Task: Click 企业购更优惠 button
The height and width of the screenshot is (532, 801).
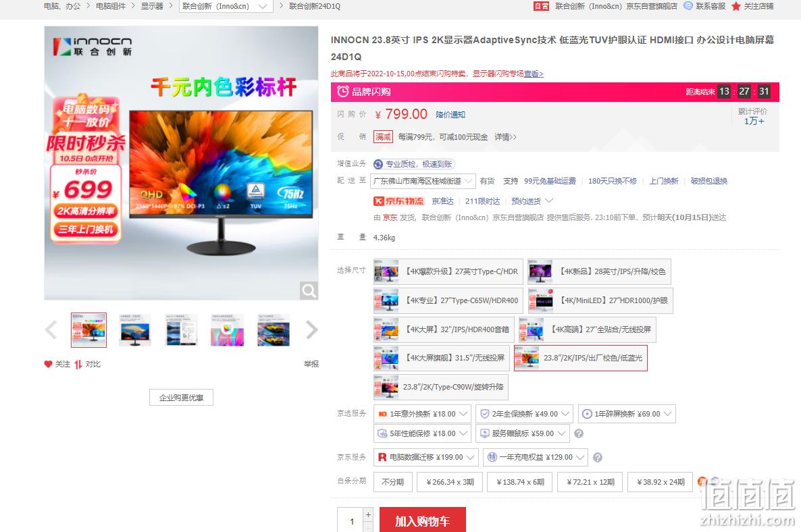Action: pos(182,397)
